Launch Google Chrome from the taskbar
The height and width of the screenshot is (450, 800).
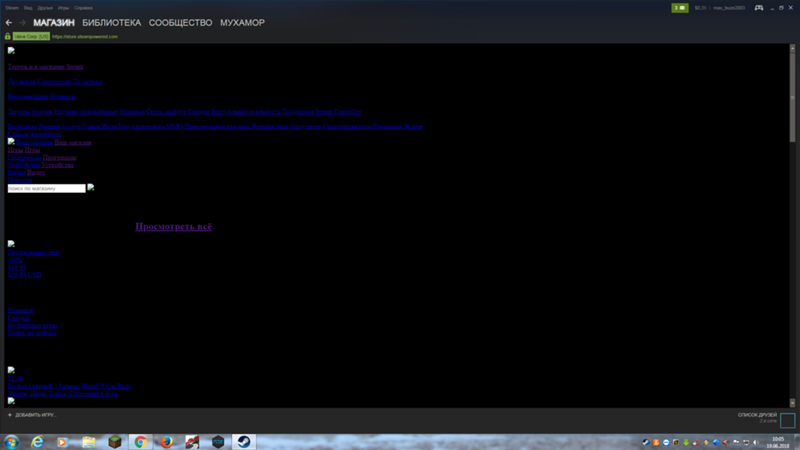[x=140, y=442]
